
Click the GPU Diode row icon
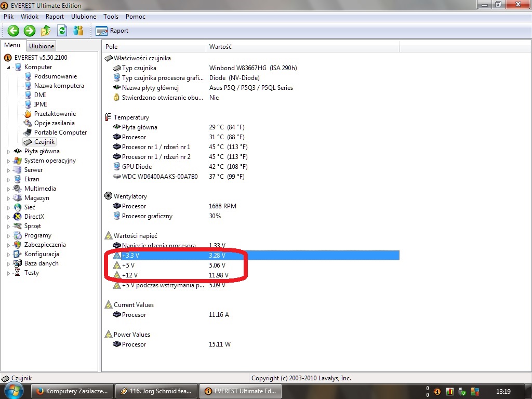pos(117,167)
